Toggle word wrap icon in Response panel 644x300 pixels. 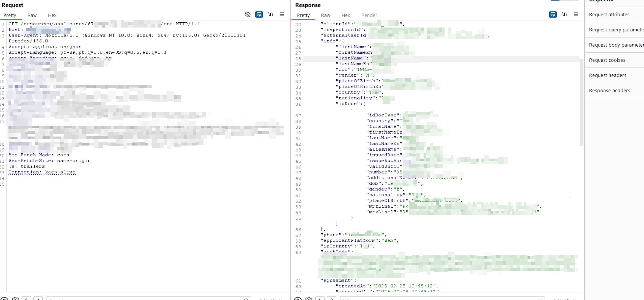553,14
